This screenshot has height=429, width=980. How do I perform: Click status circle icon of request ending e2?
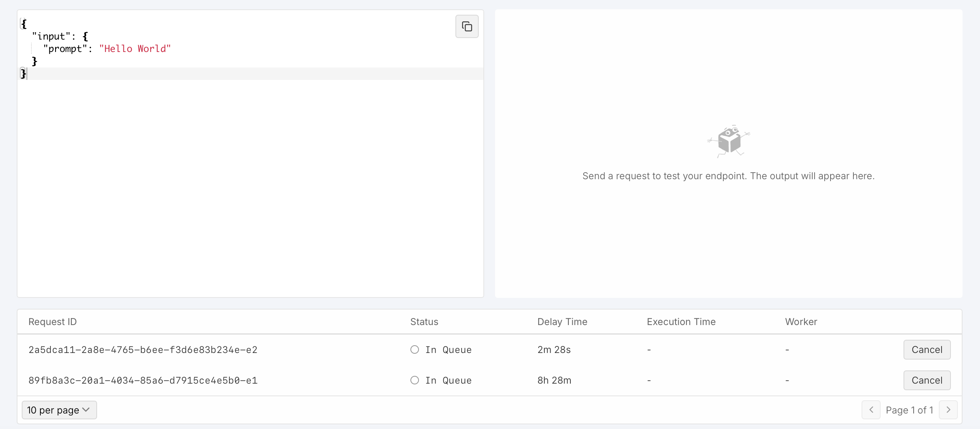click(x=415, y=349)
